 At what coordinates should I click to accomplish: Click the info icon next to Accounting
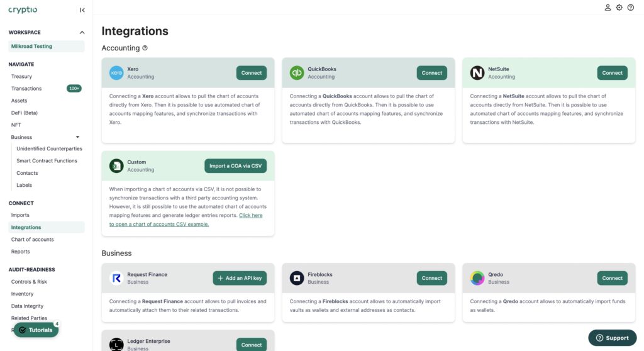(145, 48)
